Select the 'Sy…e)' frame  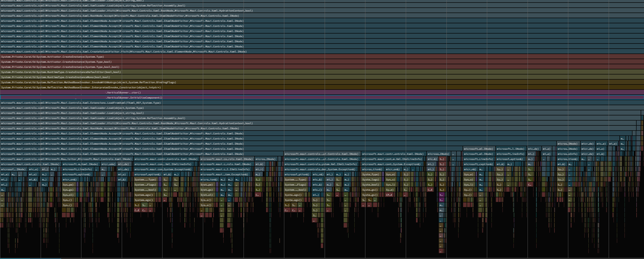click(x=390, y=190)
